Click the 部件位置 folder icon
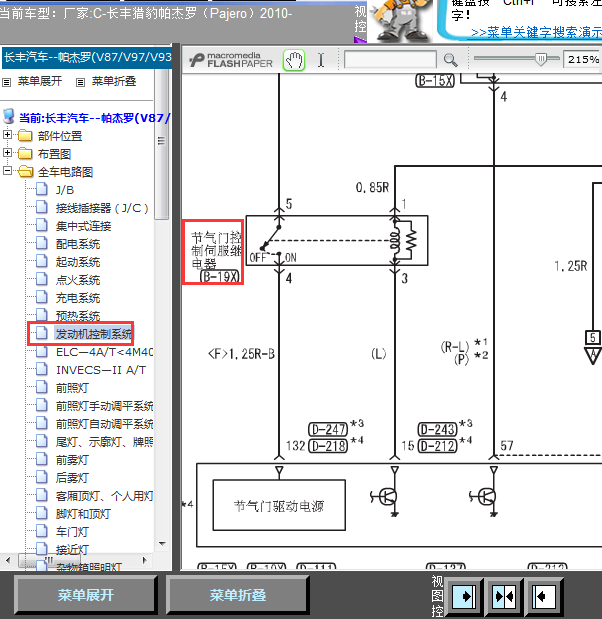This screenshot has height=619, width=602. 25,136
